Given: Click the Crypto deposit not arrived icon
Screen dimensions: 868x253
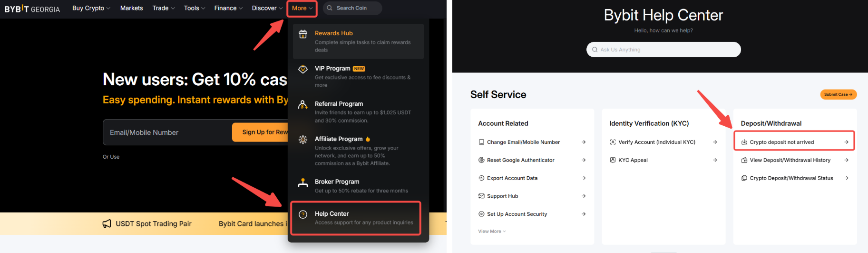Looking at the screenshot, I should [x=744, y=142].
